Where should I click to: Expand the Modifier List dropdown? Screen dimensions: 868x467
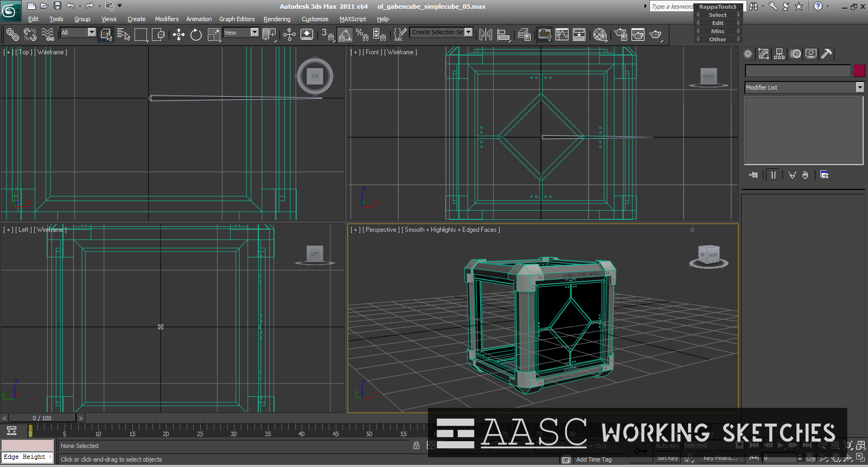click(x=860, y=87)
